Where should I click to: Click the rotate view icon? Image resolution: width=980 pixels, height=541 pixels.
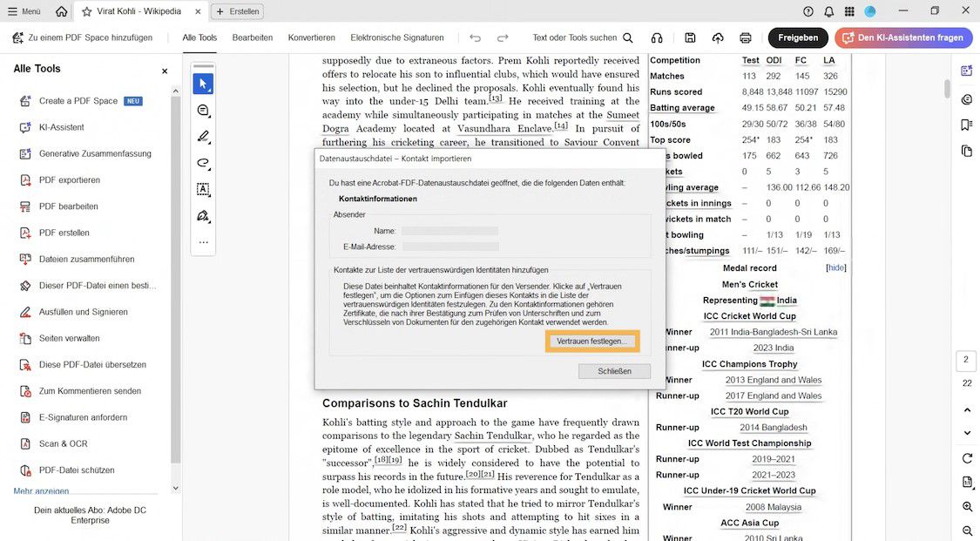pyautogui.click(x=967, y=458)
